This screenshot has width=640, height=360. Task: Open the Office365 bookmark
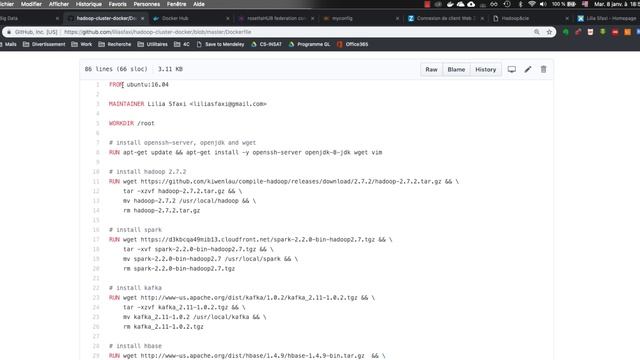[x=352, y=44]
